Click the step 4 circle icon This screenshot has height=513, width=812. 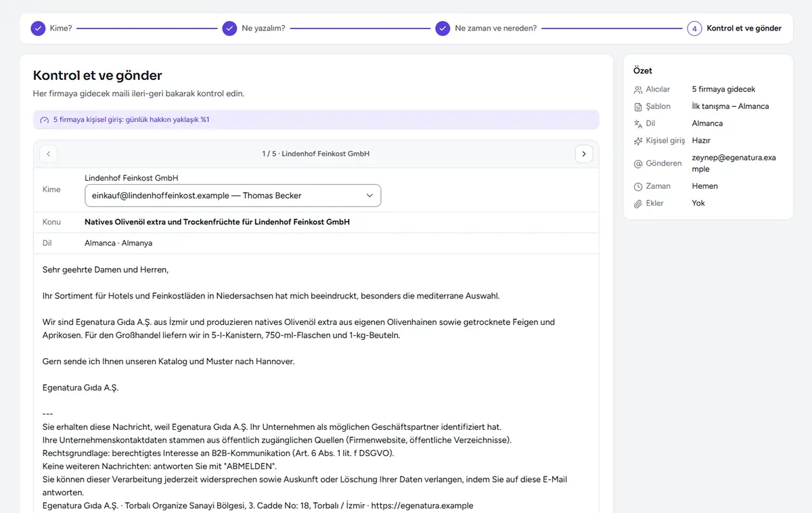tap(694, 28)
